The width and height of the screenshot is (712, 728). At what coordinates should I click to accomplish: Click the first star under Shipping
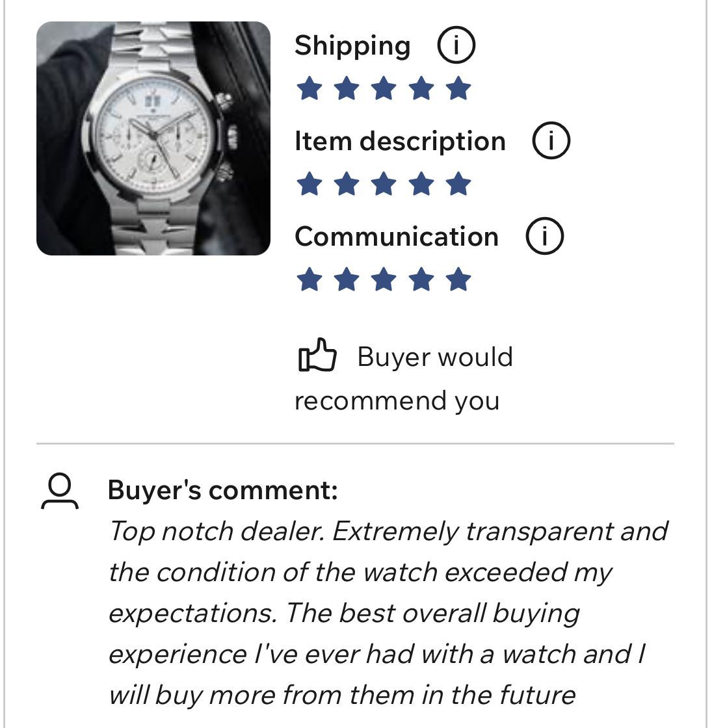tap(308, 88)
